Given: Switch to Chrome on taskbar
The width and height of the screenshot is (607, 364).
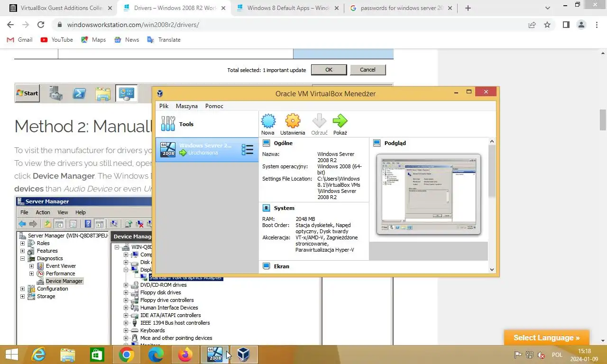Looking at the screenshot, I should pos(127,355).
